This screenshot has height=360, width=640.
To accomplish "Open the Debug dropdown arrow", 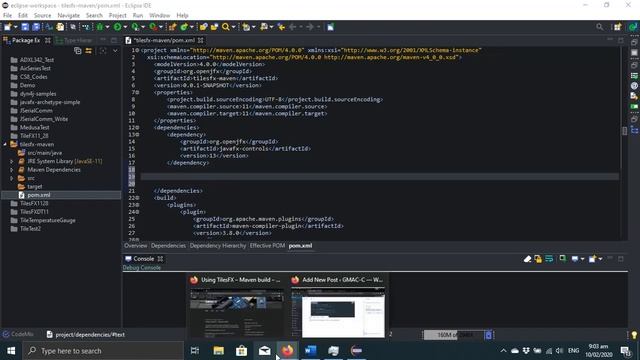I will [107, 27].
